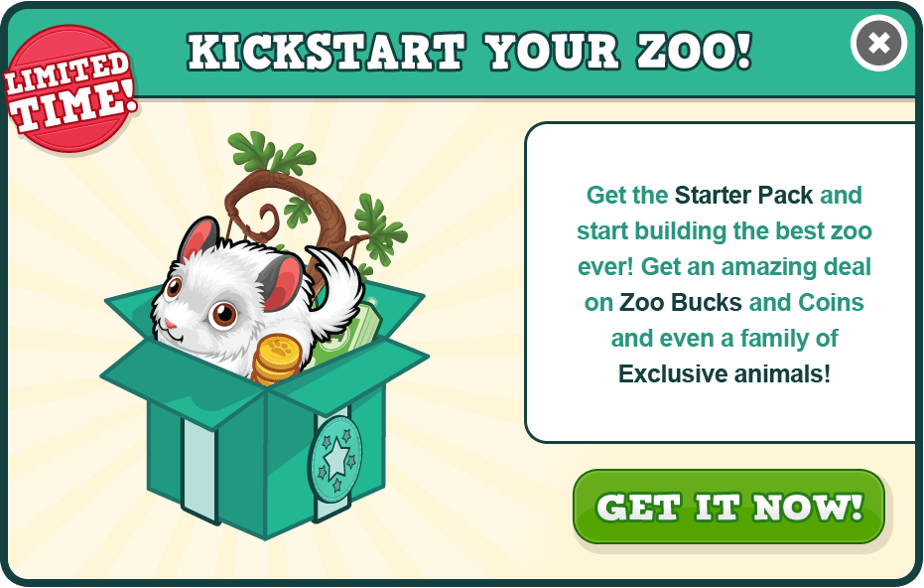Click the Kickstart Your Zoo title

point(470,52)
